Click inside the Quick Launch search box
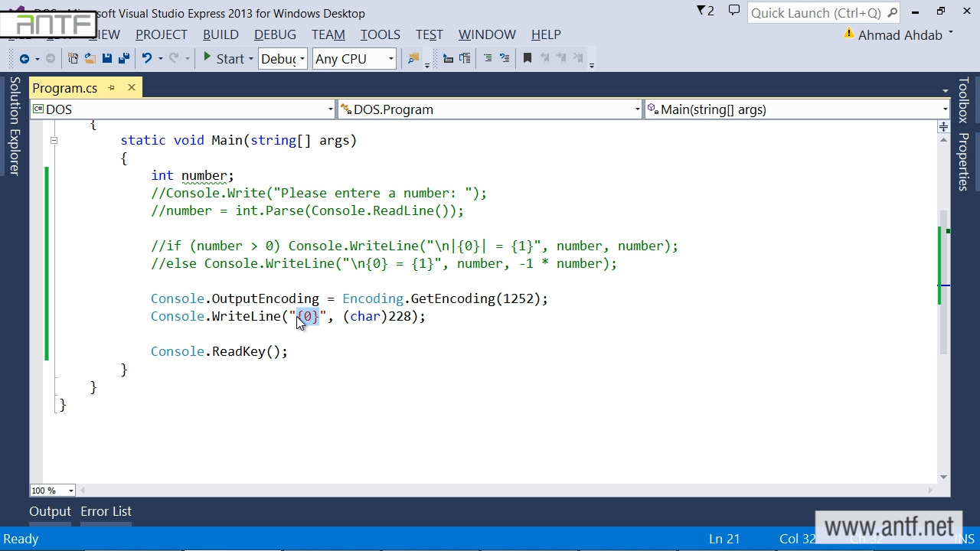 pyautogui.click(x=815, y=13)
